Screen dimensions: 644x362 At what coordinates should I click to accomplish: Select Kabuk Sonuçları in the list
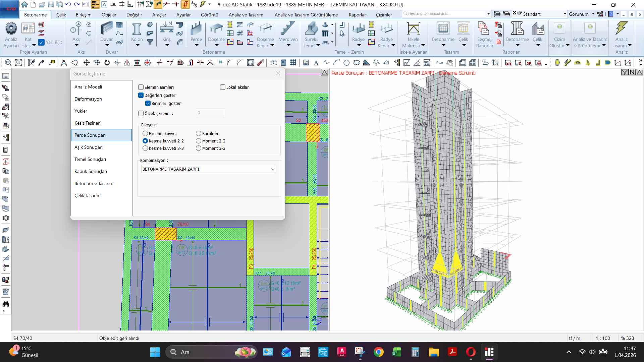point(91,171)
